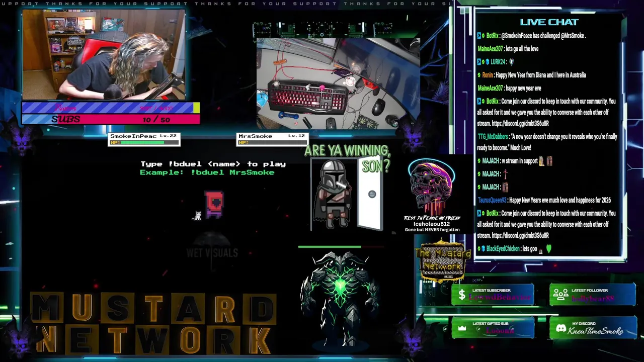Click 'Type !bduel <name> to play' text
The height and width of the screenshot is (362, 644).
[x=213, y=164]
